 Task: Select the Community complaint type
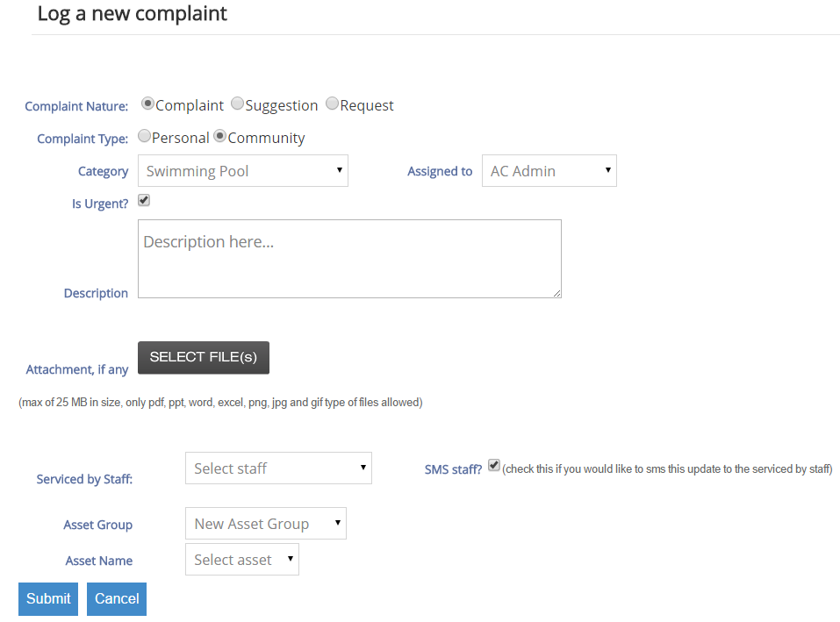tap(219, 136)
